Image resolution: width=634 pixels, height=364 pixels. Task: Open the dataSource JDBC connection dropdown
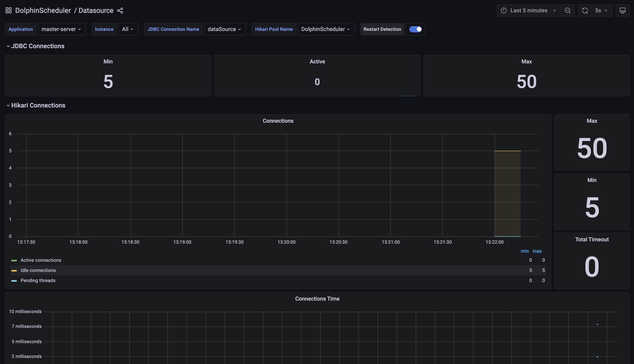tap(224, 29)
